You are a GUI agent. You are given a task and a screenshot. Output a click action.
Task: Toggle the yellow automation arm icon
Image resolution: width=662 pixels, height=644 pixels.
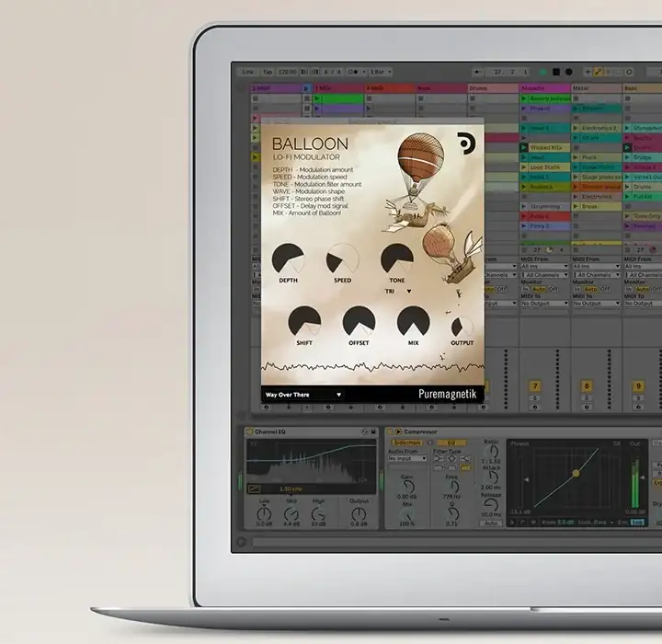click(598, 73)
